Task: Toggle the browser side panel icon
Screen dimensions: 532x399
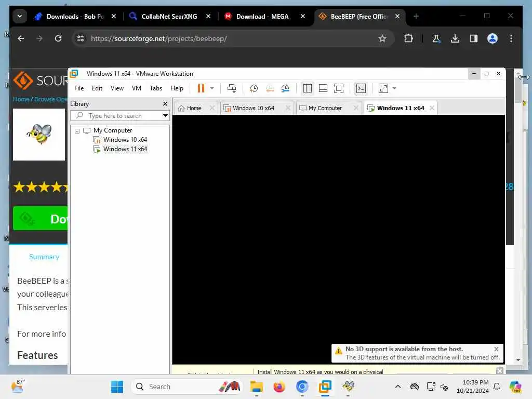Action: 474,38
